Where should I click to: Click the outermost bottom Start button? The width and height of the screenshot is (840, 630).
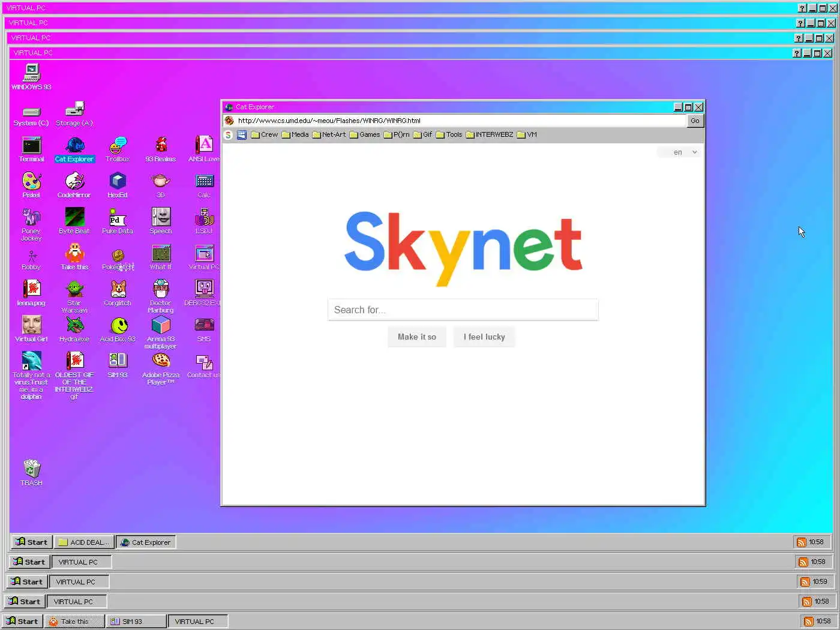(x=22, y=621)
